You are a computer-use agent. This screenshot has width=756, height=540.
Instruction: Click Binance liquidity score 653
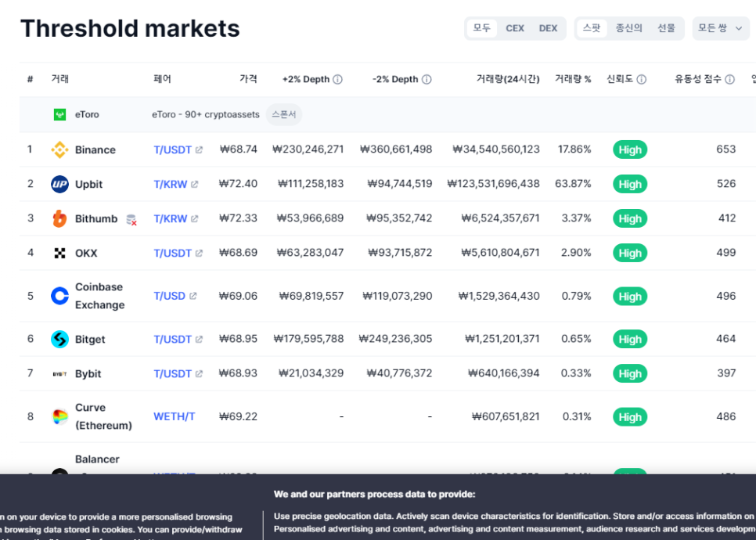coord(725,149)
